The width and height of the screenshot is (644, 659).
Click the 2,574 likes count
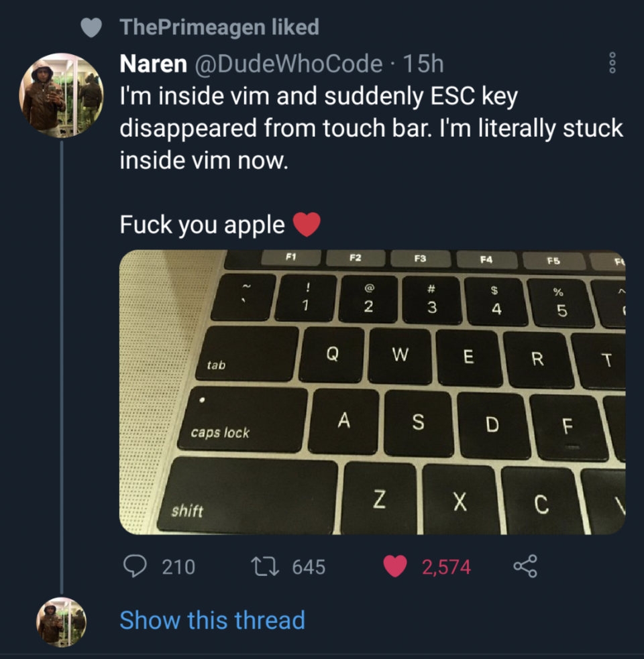(446, 568)
